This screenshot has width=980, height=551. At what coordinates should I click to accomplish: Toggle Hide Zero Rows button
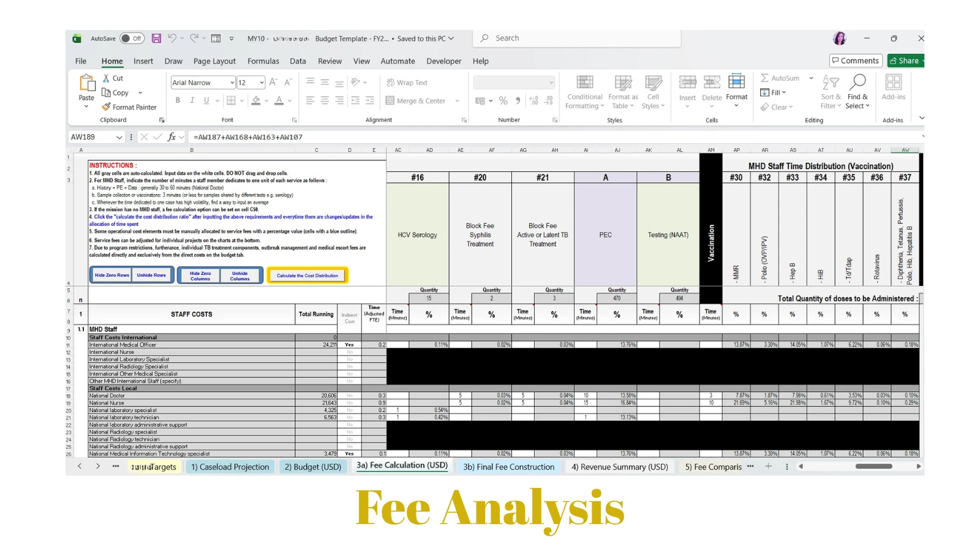point(112,275)
